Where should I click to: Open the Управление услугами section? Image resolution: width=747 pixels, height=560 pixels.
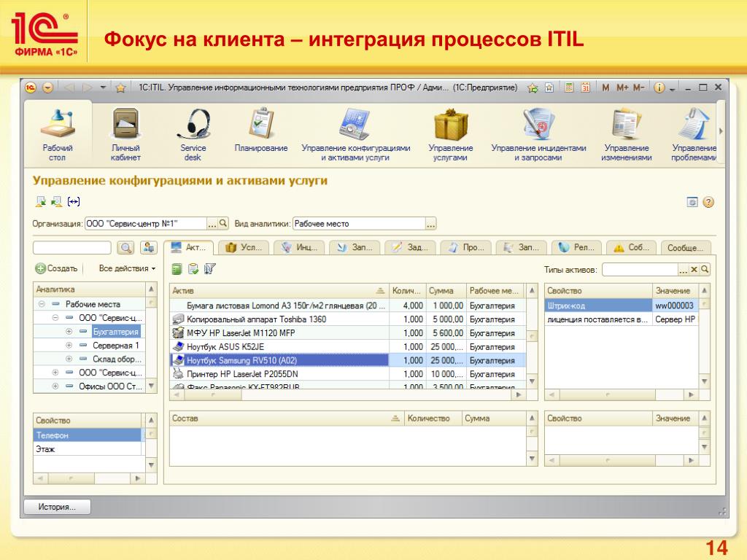pos(451,135)
